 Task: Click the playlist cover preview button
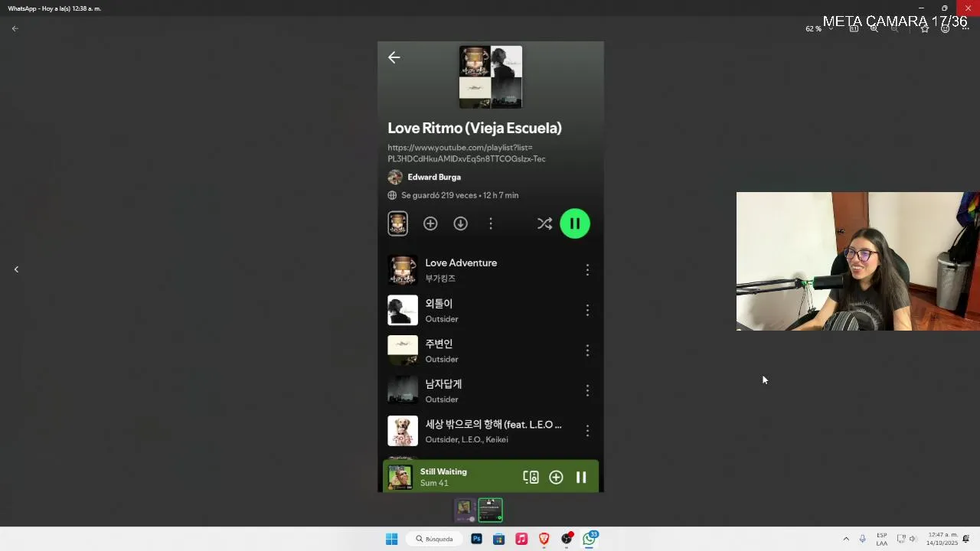tap(397, 223)
